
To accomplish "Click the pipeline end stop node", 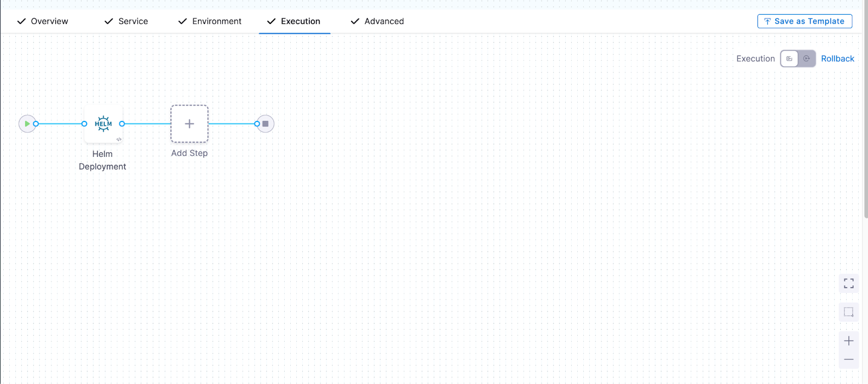I will tap(265, 124).
